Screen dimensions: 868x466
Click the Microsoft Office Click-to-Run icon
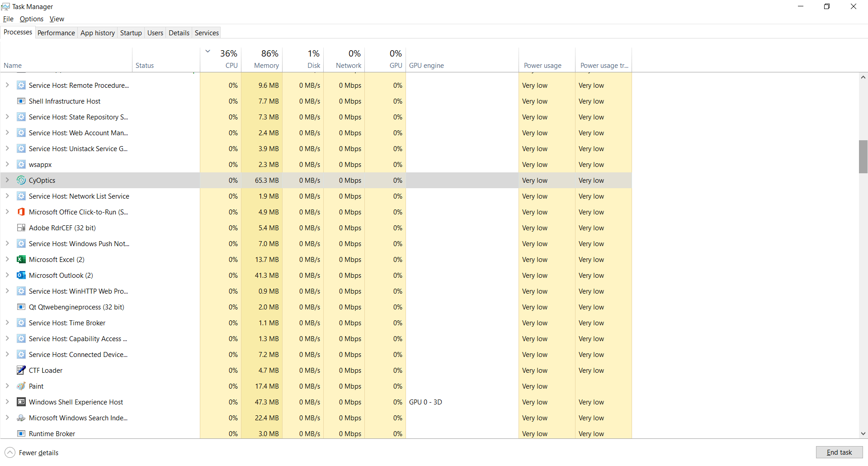point(21,212)
